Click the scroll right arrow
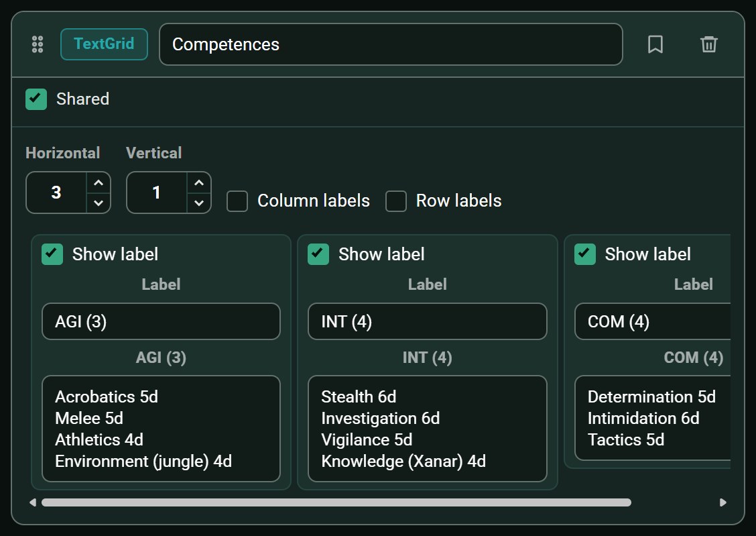This screenshot has height=536, width=756. (722, 502)
